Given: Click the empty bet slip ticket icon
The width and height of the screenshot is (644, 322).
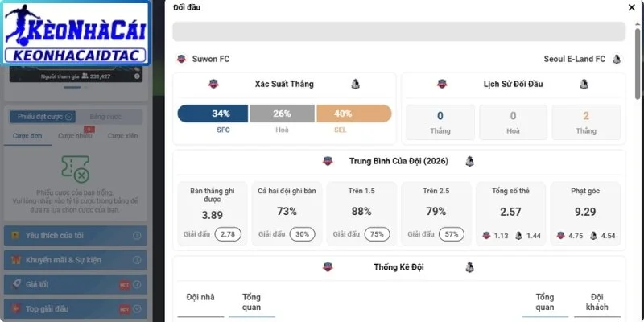Looking at the screenshot, I should [x=76, y=169].
